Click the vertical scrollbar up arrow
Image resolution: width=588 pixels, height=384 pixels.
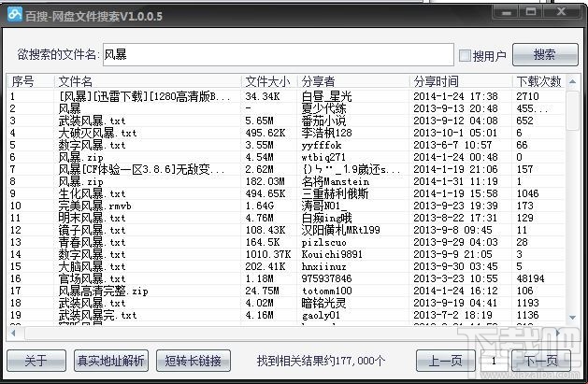coord(572,81)
